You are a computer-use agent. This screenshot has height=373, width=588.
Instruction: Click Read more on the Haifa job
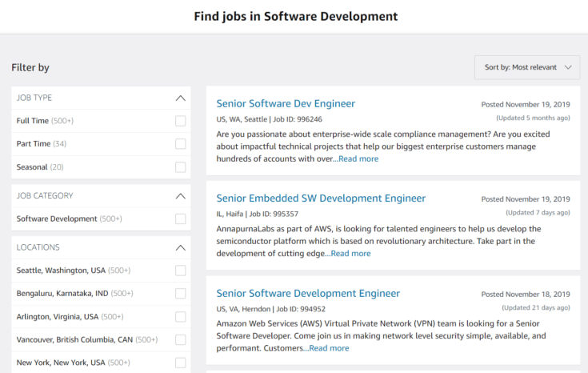point(350,253)
